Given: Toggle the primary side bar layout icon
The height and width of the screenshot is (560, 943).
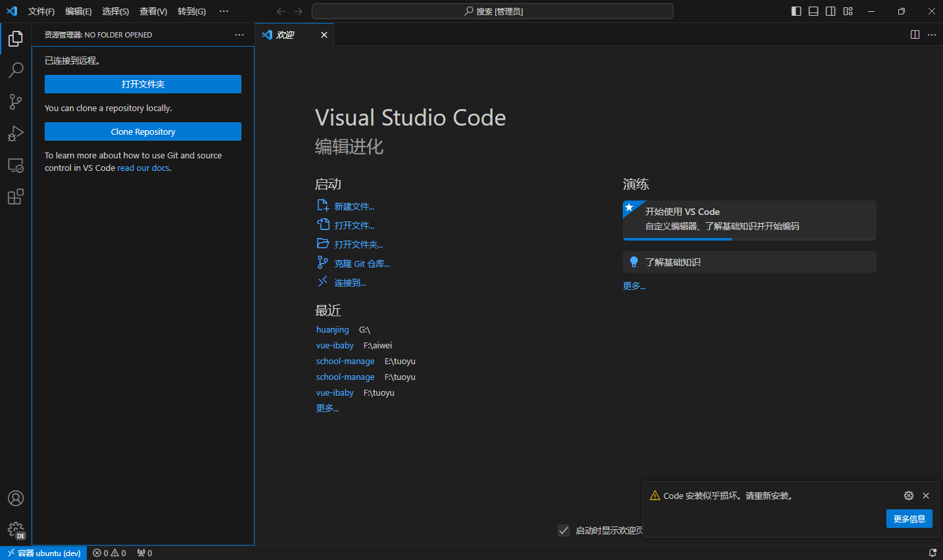Looking at the screenshot, I should pyautogui.click(x=796, y=11).
